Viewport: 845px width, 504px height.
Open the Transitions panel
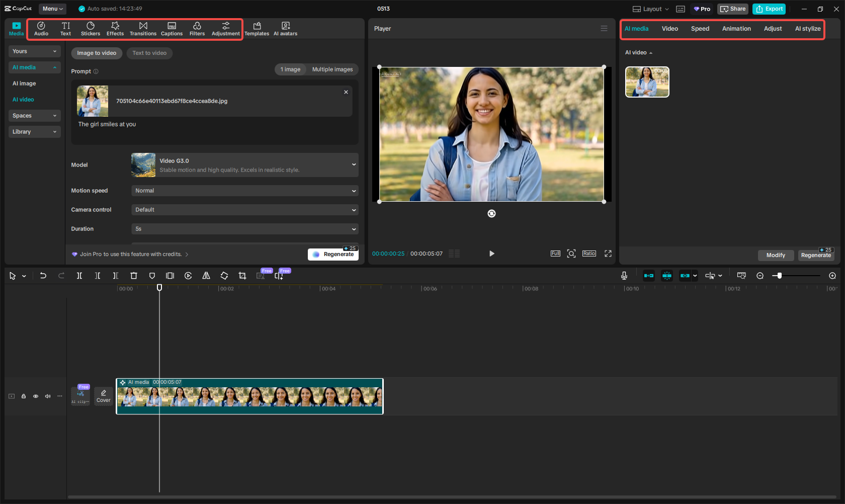tap(143, 28)
